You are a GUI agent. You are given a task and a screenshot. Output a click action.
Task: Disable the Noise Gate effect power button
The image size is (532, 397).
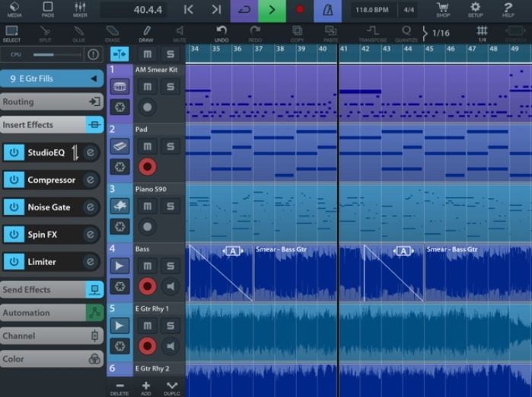click(x=14, y=207)
